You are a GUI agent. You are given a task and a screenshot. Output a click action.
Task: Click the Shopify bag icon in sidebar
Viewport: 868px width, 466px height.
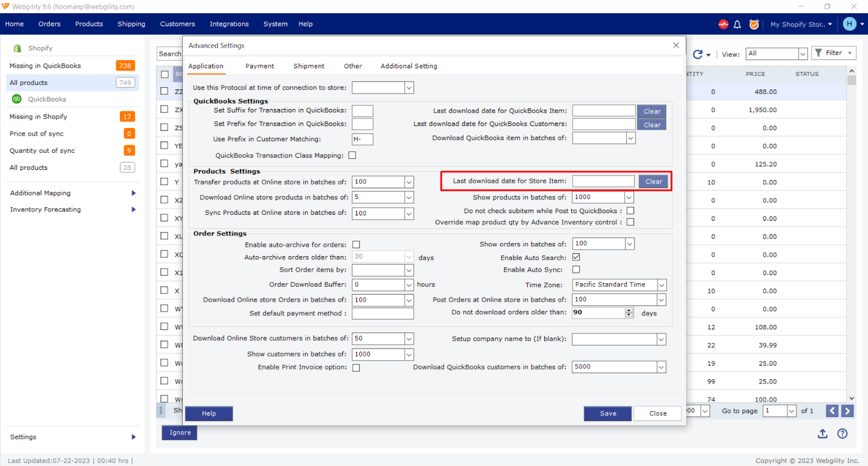click(17, 48)
